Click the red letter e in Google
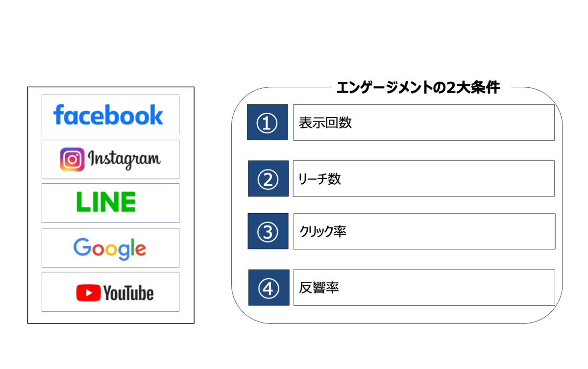 click(x=141, y=249)
